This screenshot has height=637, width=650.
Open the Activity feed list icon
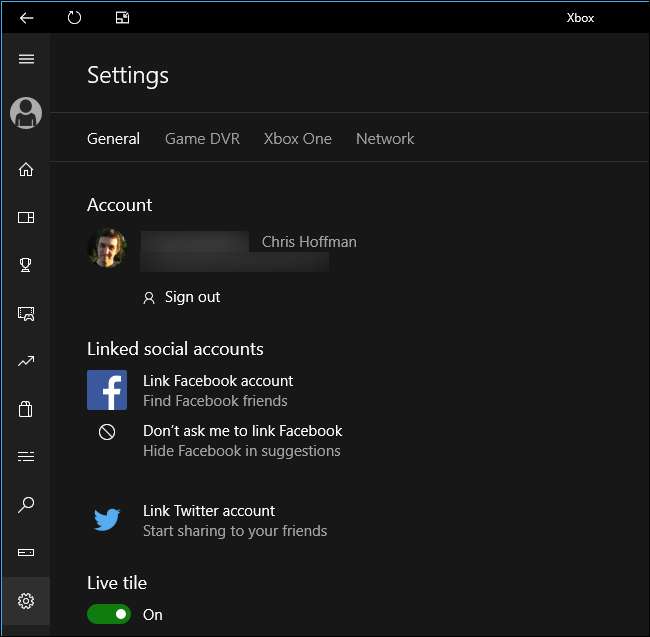[x=26, y=457]
